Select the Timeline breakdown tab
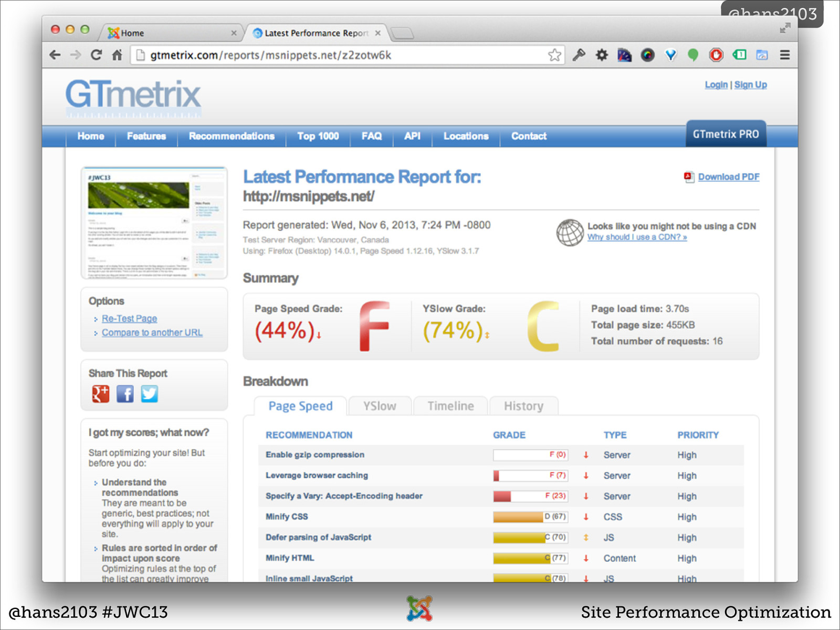The height and width of the screenshot is (630, 840). click(450, 406)
